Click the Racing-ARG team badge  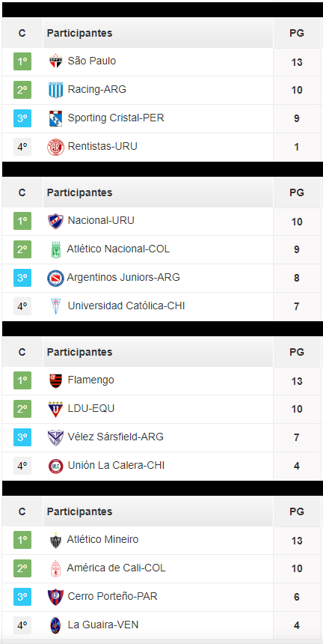pyautogui.click(x=55, y=90)
